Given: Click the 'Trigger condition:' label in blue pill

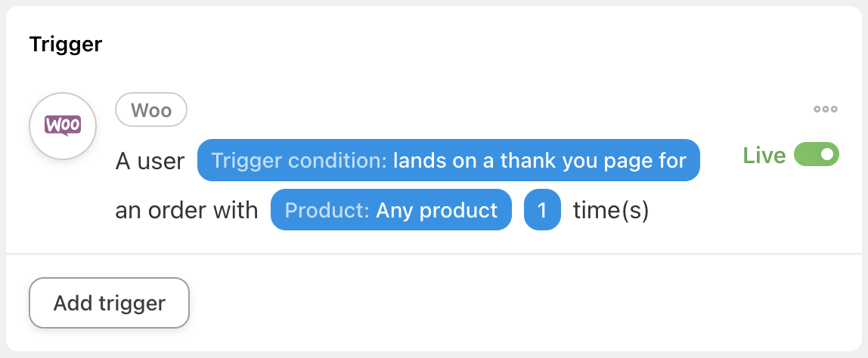Looking at the screenshot, I should tap(299, 160).
